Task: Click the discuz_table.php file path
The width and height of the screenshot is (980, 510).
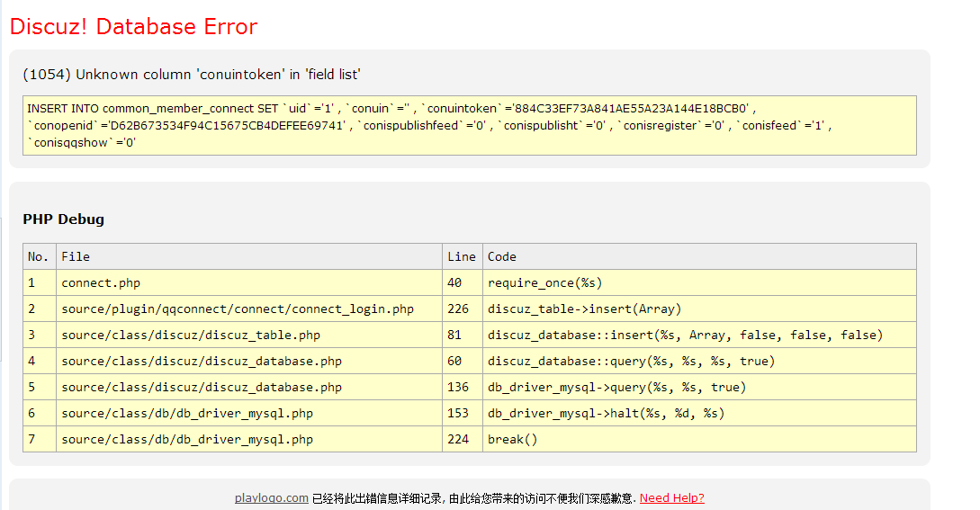Action: (x=191, y=335)
